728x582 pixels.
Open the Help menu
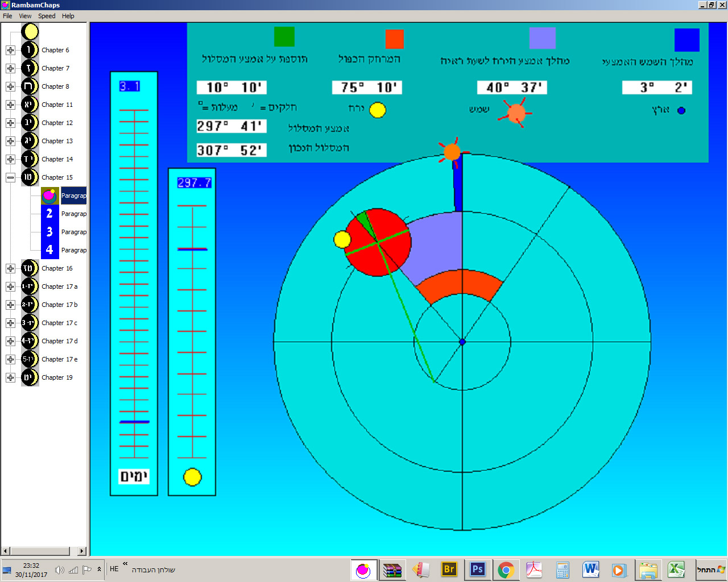[68, 16]
